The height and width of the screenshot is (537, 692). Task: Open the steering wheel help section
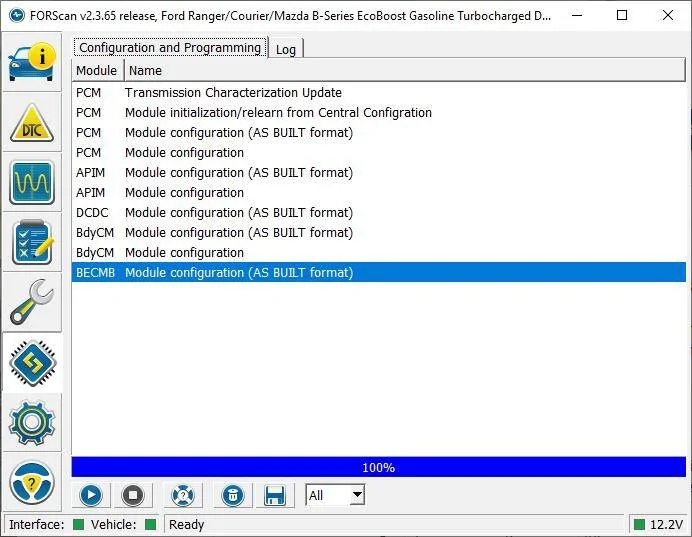[x=32, y=482]
